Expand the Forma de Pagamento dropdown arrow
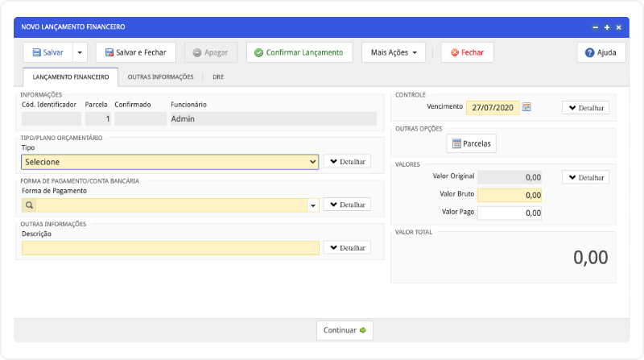 [313, 205]
